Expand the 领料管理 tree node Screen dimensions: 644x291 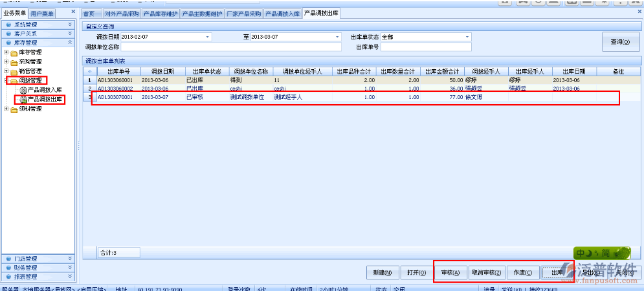coord(6,109)
